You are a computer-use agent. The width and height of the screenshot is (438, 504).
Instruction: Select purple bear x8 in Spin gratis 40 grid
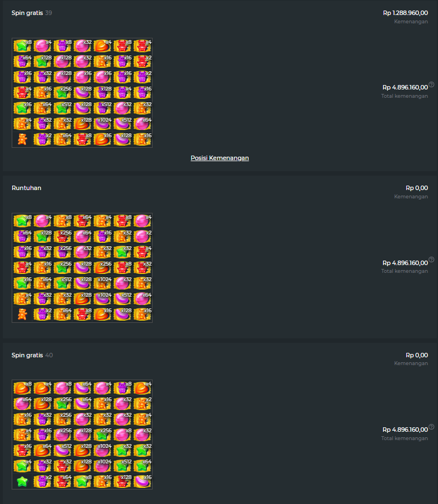coord(122,388)
